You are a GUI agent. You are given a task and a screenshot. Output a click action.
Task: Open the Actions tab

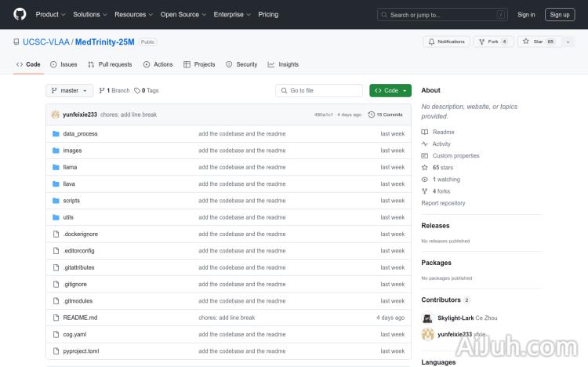pyautogui.click(x=158, y=64)
